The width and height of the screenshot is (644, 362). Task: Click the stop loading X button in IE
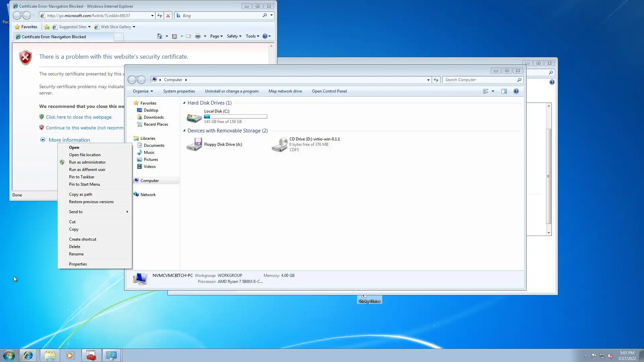pos(168,16)
